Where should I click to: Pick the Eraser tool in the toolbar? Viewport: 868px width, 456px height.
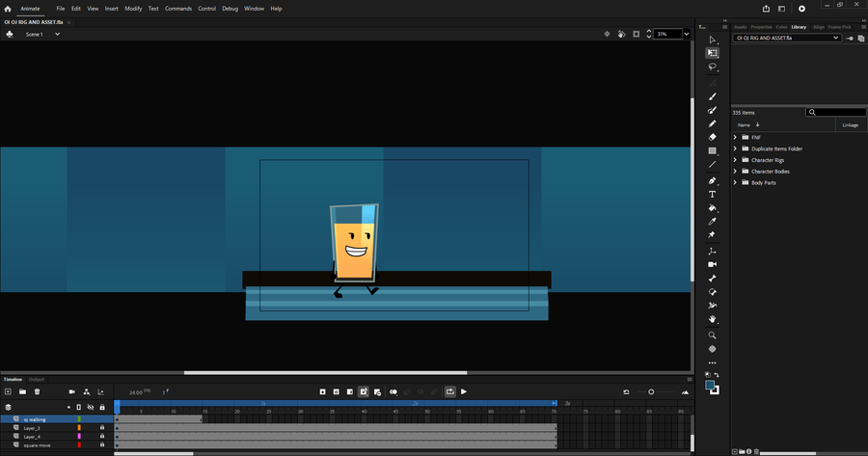coord(713,137)
